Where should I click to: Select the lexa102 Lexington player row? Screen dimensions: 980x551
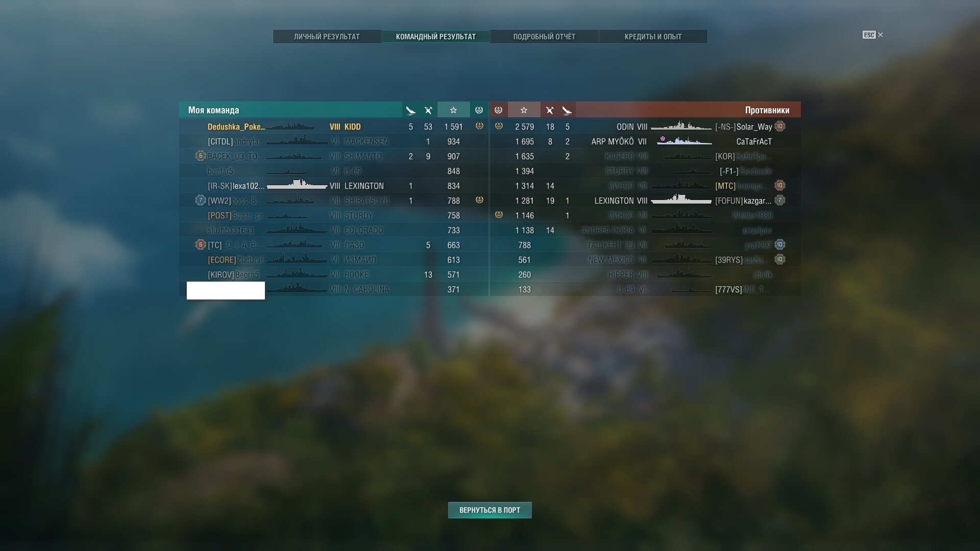(334, 186)
